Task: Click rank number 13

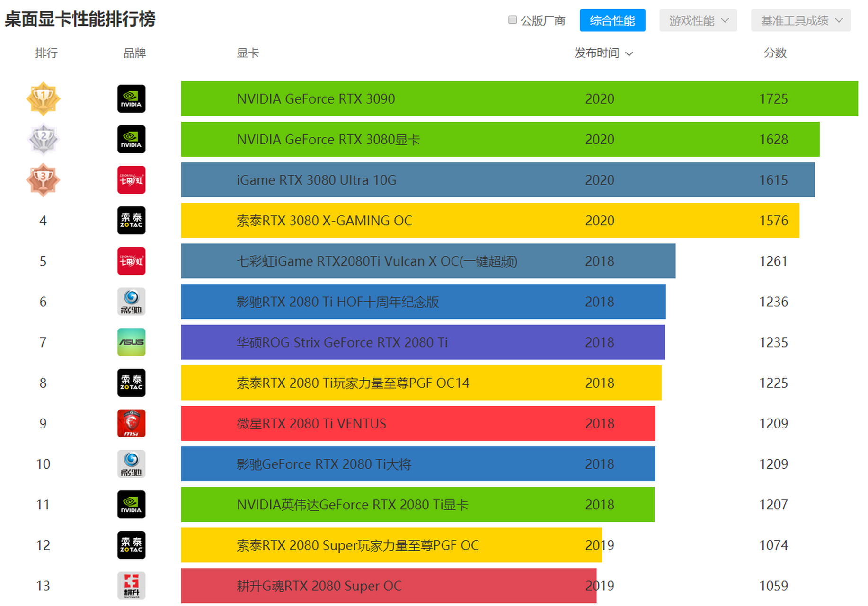Action: coord(43,586)
